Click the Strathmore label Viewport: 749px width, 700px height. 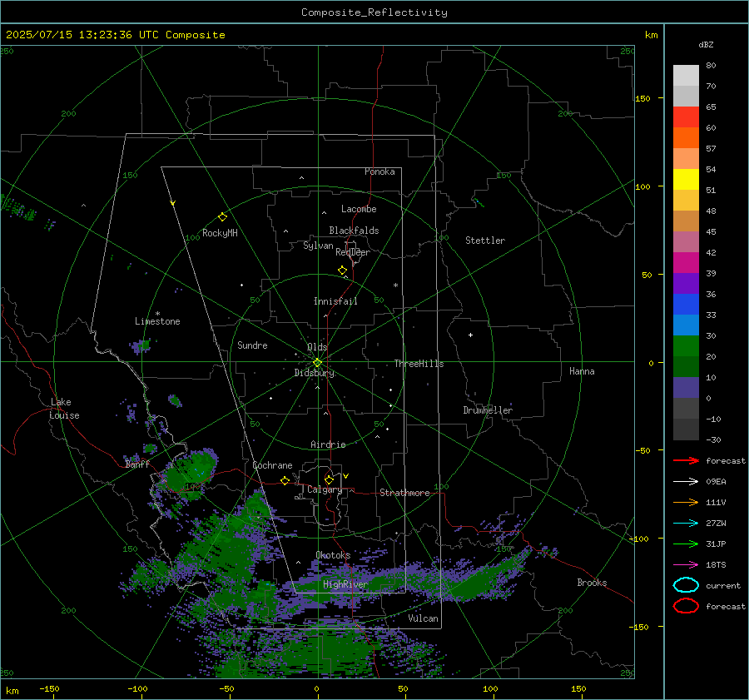tap(404, 493)
